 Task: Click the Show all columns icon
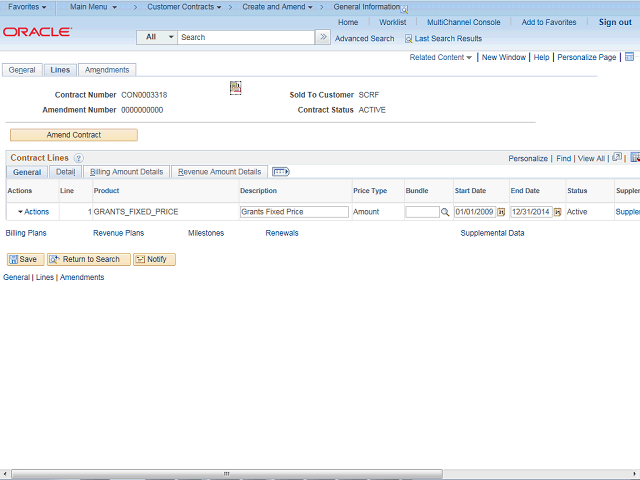coord(280,172)
